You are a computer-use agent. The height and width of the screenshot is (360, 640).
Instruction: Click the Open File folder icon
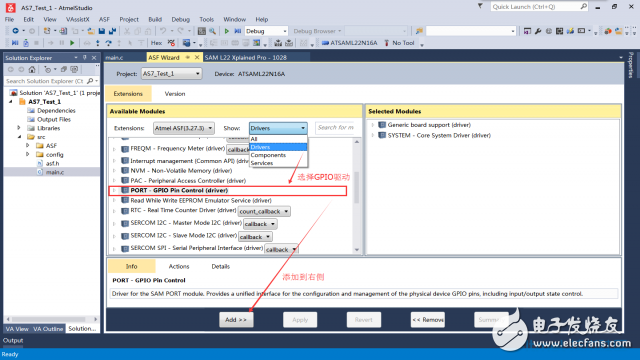pos(91,31)
